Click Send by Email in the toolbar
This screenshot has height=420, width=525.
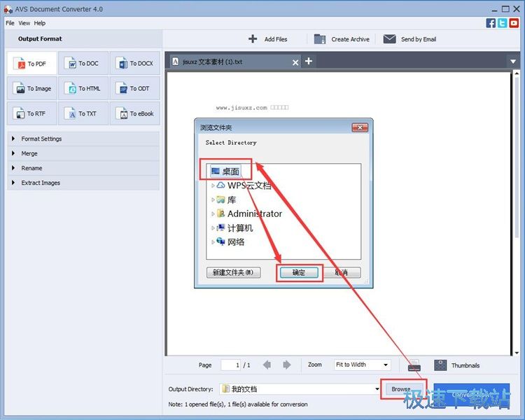[x=409, y=39]
